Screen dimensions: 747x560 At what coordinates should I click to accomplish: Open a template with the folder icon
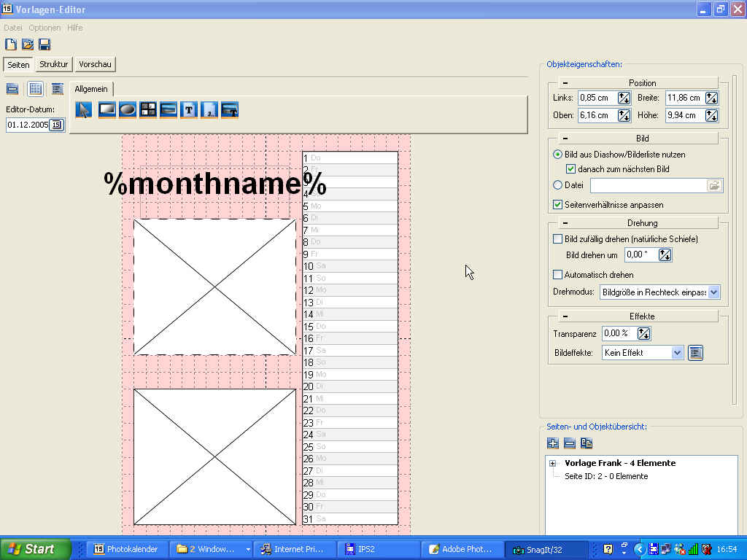coord(28,45)
